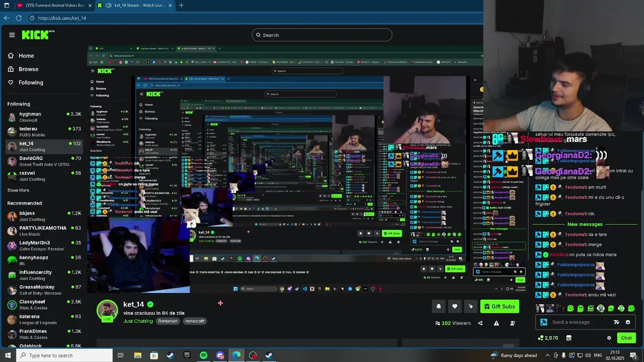Viewport: 644px width, 362px height.
Task: Open bbjess in Recommended list
Action: (x=44, y=216)
